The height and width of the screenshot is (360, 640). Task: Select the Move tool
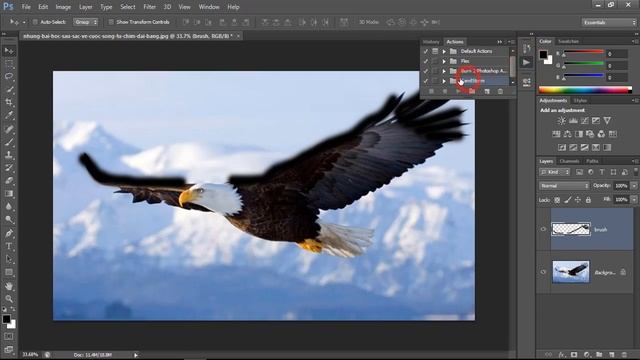tap(9, 51)
